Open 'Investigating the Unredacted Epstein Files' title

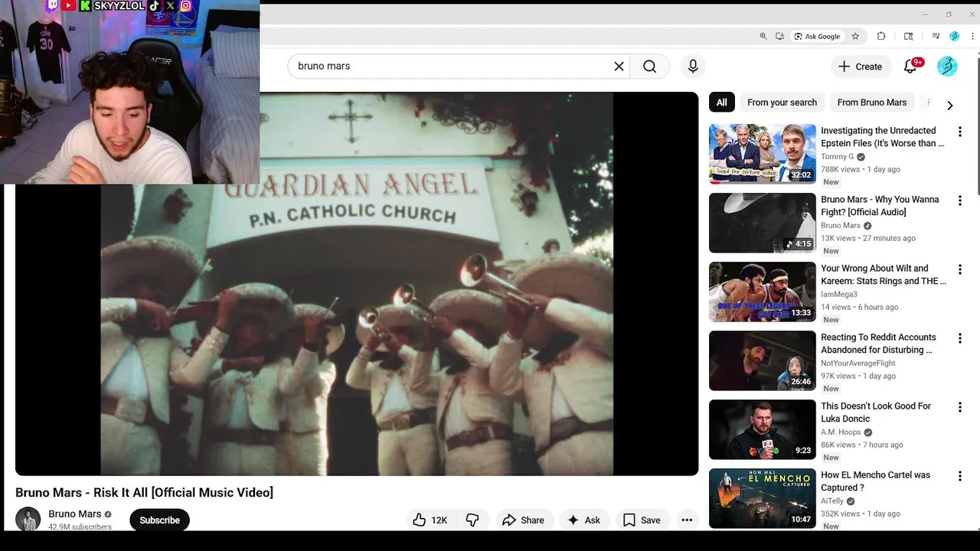pyautogui.click(x=882, y=137)
